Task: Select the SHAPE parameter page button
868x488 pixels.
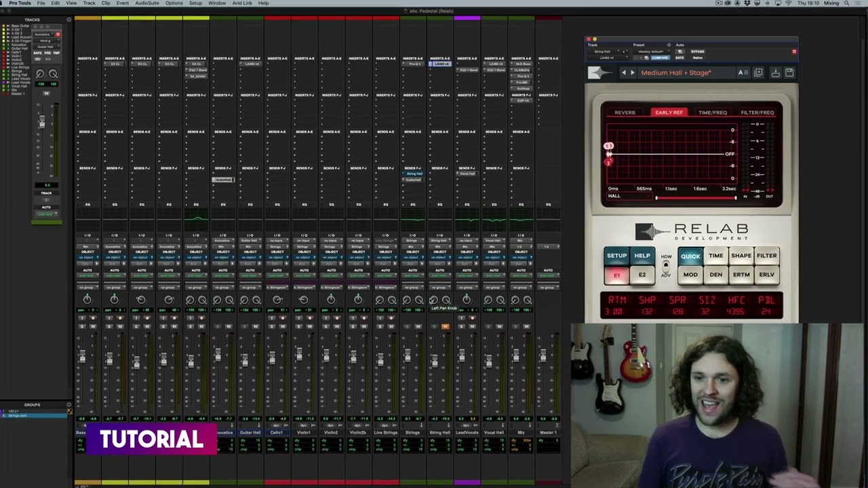Action: (741, 256)
